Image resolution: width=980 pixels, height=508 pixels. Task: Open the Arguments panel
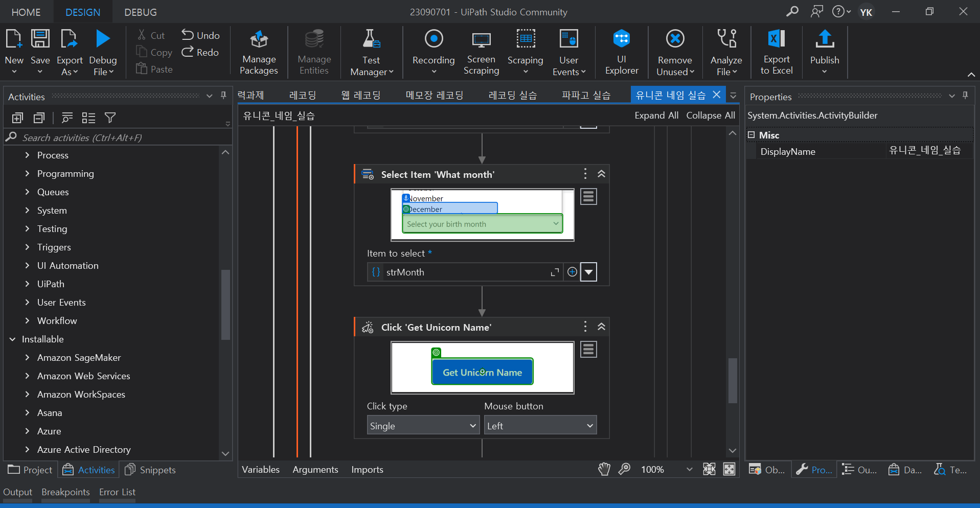pos(315,469)
